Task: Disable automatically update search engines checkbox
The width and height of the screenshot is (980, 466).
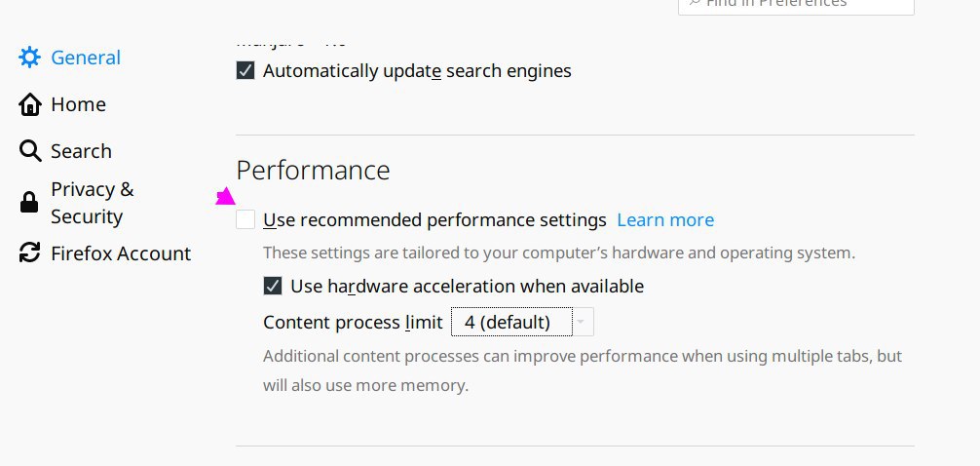Action: [245, 71]
